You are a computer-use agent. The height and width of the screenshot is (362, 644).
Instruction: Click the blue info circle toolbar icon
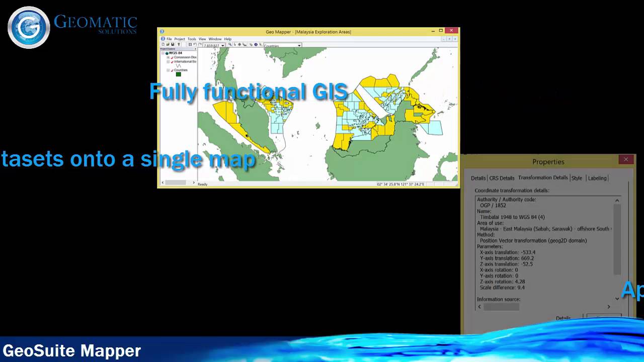(256, 44)
